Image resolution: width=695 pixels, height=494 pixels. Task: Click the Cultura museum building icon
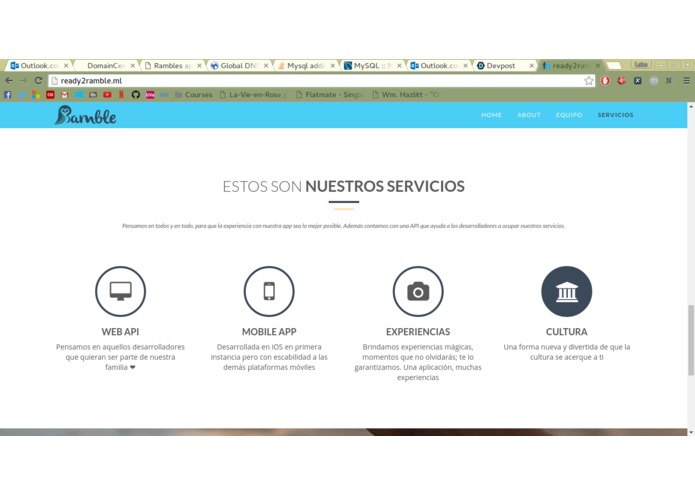pyautogui.click(x=566, y=291)
